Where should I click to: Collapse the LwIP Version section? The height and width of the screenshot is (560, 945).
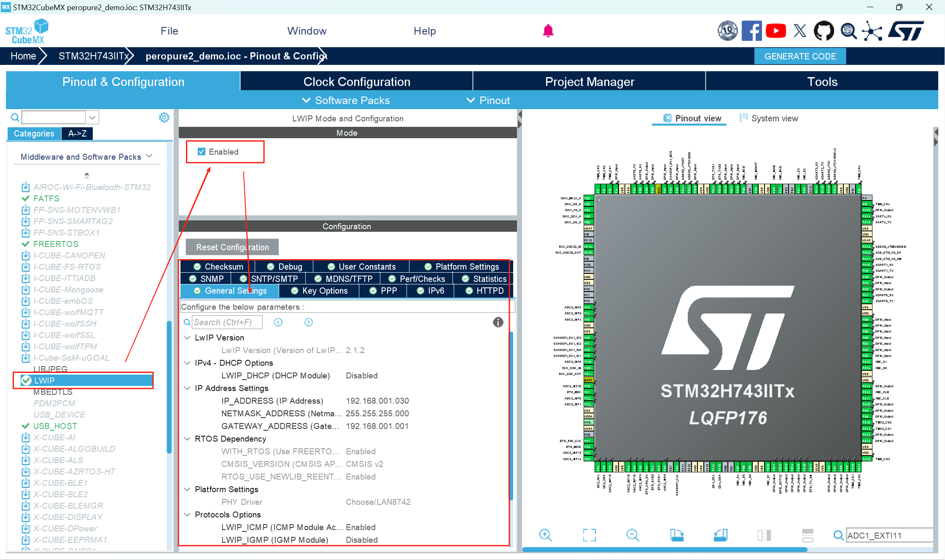coord(187,338)
